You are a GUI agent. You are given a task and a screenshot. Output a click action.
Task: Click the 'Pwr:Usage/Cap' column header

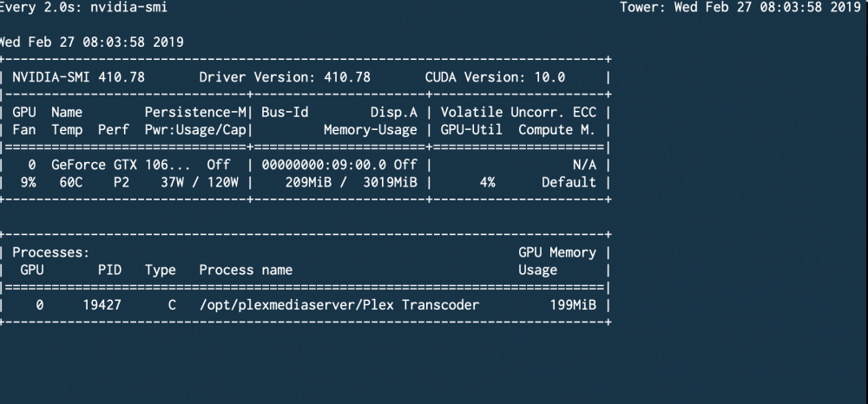[x=195, y=130]
